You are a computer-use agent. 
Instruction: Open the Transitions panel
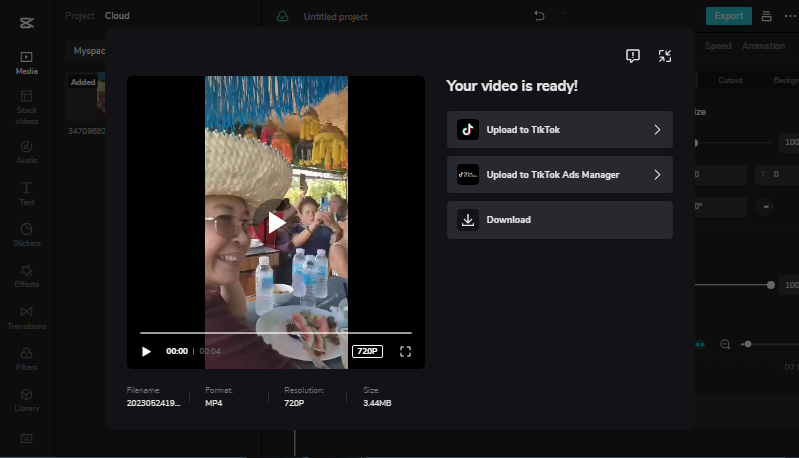point(27,317)
